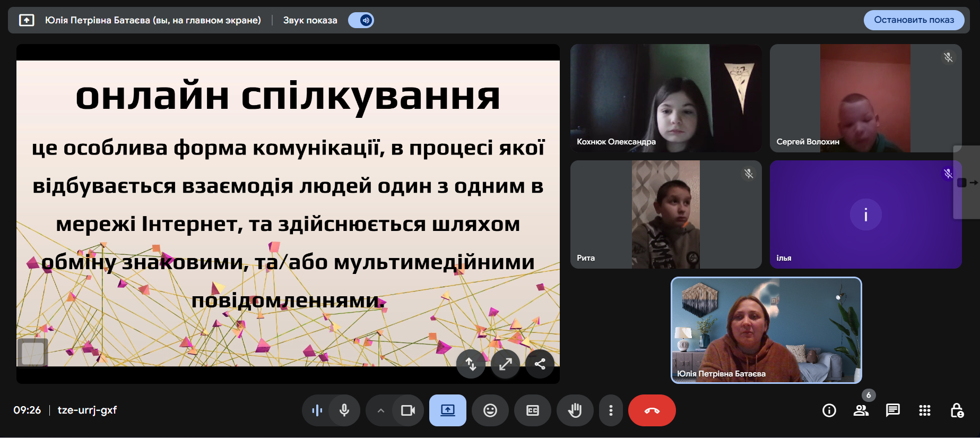The image size is (980, 438).
Task: Select Кохнюк Олександра video tile
Action: [x=665, y=98]
